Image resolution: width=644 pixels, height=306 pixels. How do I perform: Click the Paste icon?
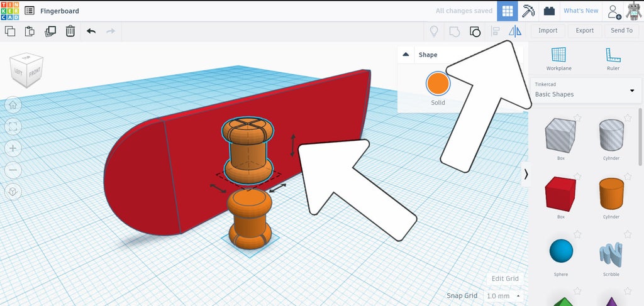[30, 31]
